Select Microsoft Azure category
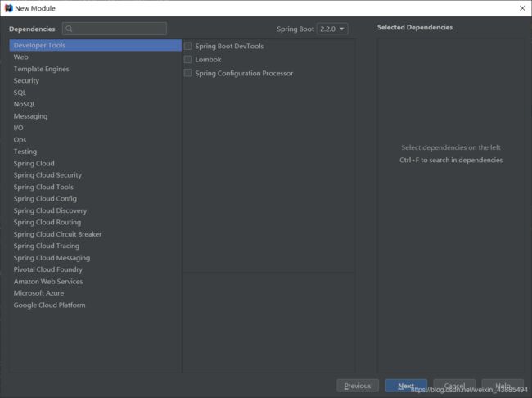This screenshot has height=398, width=532. click(95, 293)
